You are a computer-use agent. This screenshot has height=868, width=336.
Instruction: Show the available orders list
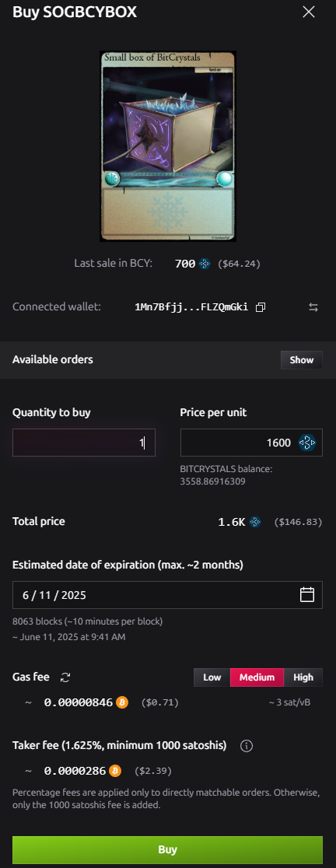pos(302,360)
